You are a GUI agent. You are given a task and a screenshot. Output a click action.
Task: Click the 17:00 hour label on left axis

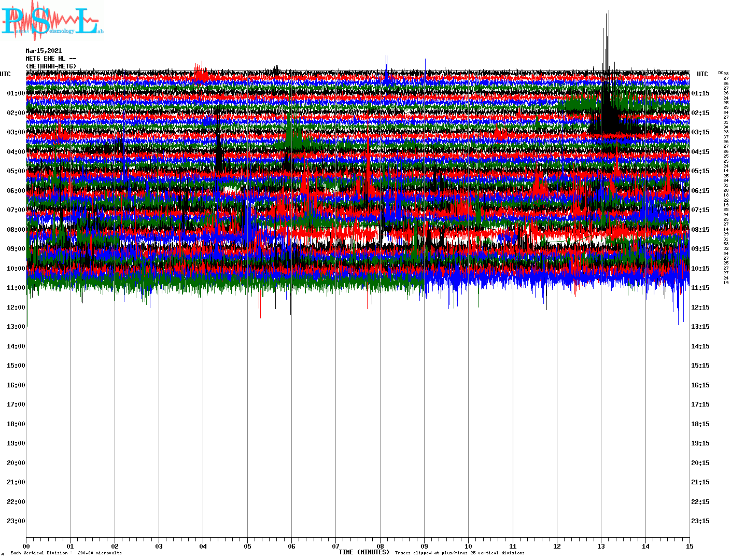16,404
